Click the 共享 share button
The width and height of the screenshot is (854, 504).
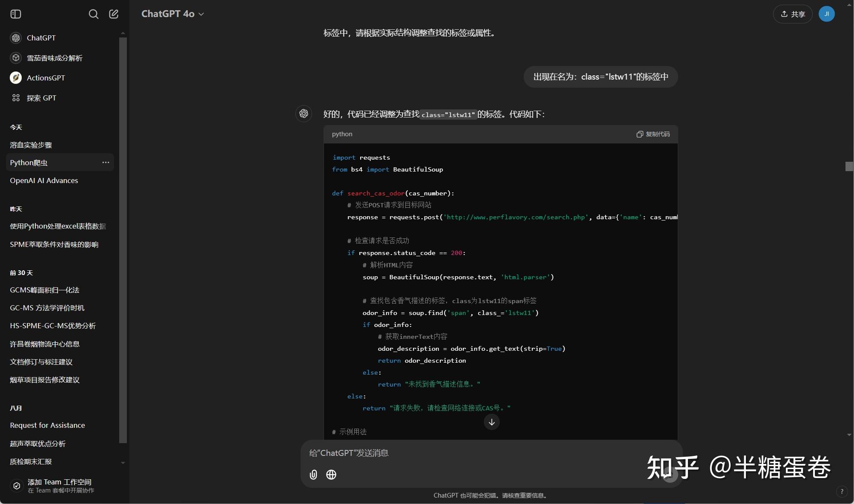pos(792,14)
